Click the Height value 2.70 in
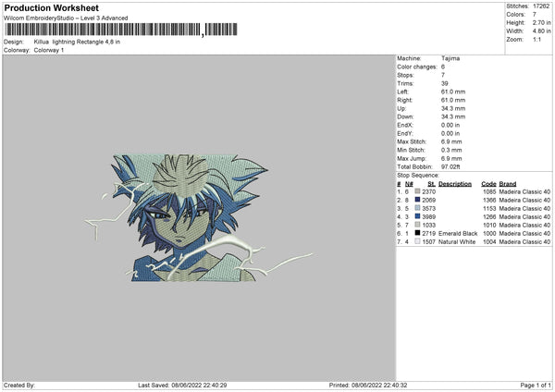Image resolution: width=555 pixels, height=392 pixels. click(x=541, y=22)
